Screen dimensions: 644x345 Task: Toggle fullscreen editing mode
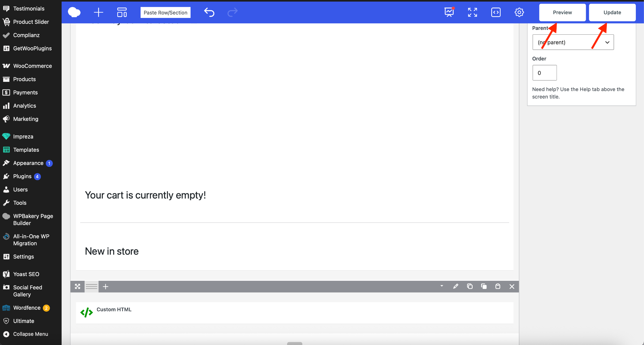point(472,12)
